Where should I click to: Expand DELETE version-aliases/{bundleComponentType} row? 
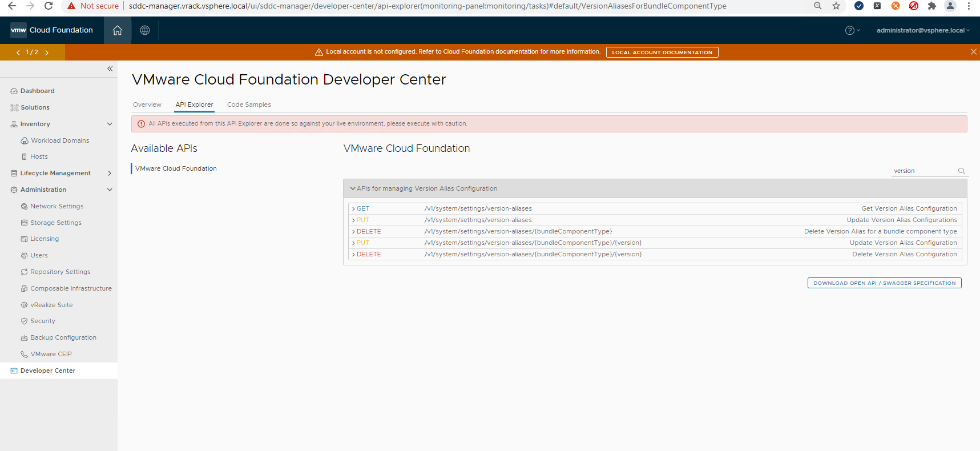[x=655, y=231]
